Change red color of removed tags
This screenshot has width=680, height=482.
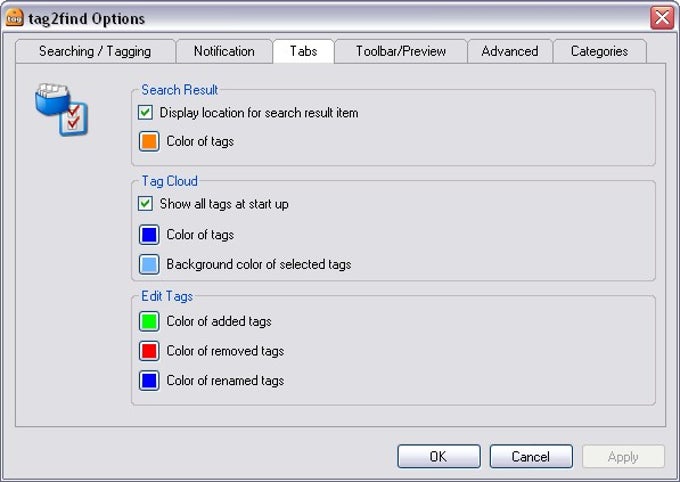(149, 351)
